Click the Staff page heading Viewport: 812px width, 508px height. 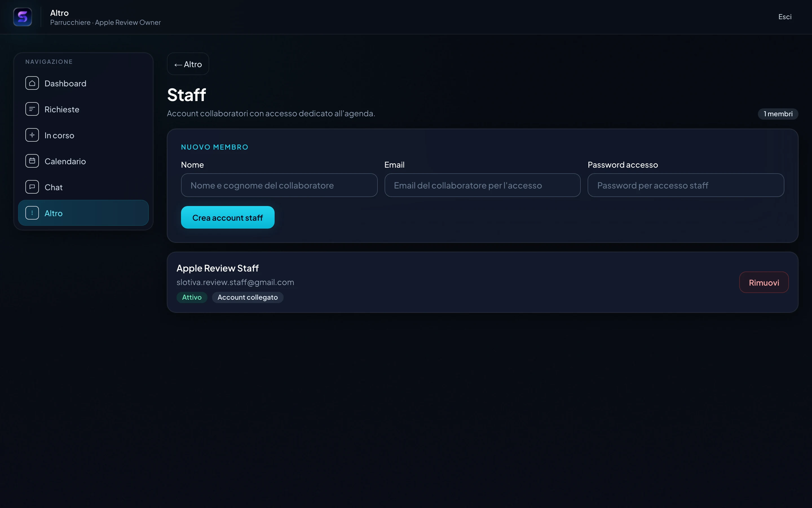click(x=187, y=95)
